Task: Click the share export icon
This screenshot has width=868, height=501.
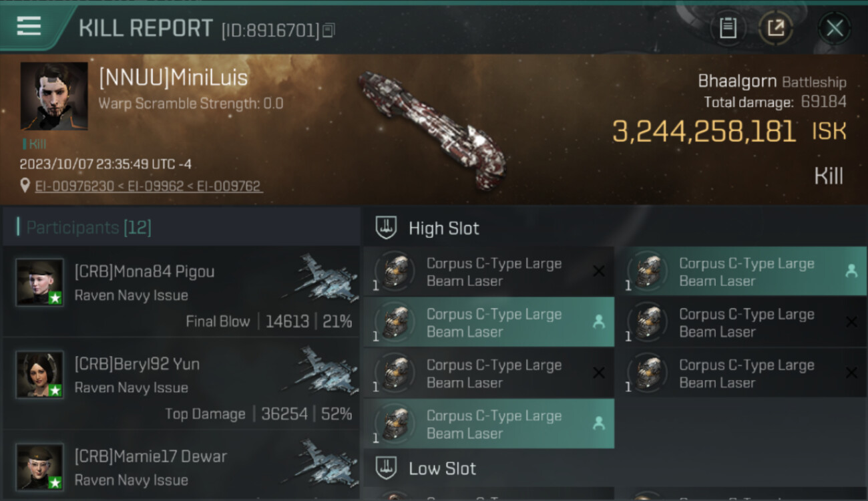Action: click(x=776, y=28)
